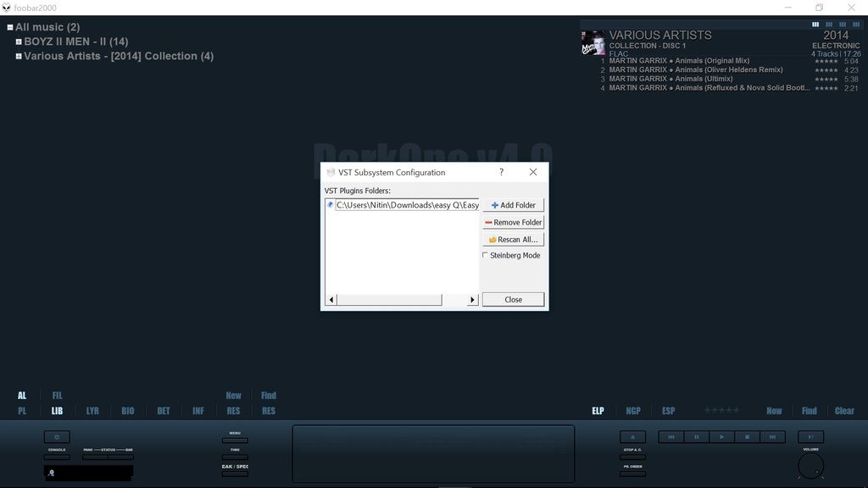
Task: Toggle the PEAK / SPEC button
Action: pyautogui.click(x=235, y=474)
